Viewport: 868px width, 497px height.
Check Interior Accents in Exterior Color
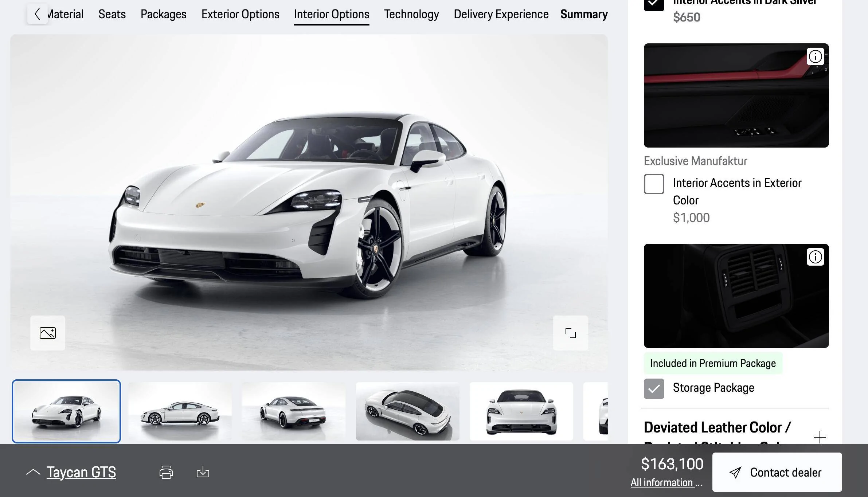tap(654, 184)
